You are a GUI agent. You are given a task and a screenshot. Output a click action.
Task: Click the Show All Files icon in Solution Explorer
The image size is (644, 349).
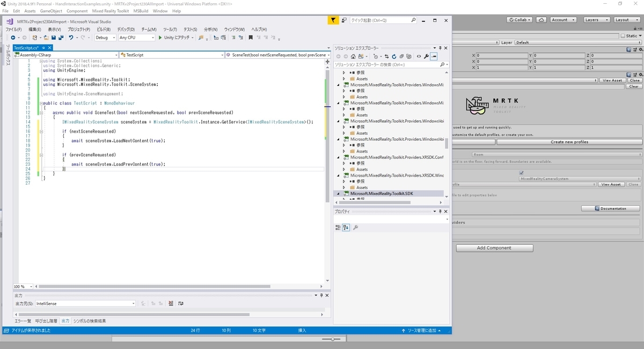coord(409,56)
